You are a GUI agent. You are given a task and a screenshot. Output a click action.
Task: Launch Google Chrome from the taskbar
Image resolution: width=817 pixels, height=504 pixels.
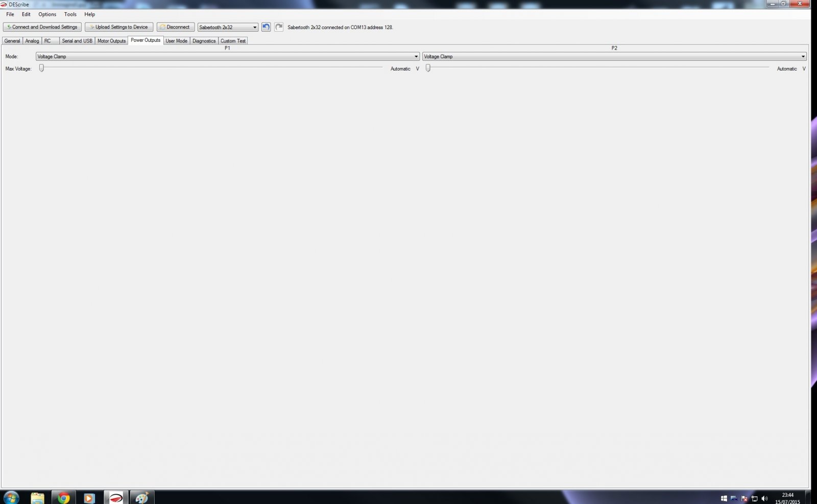pos(64,498)
